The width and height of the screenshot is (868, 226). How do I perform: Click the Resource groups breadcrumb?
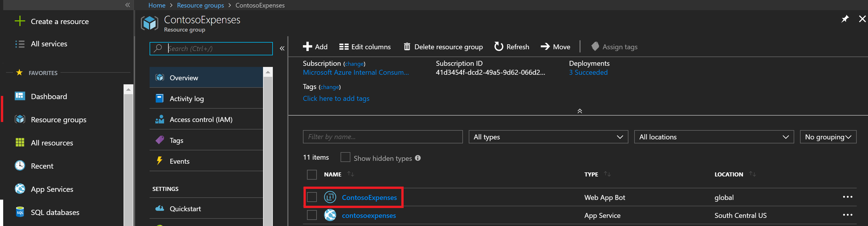coord(201,6)
